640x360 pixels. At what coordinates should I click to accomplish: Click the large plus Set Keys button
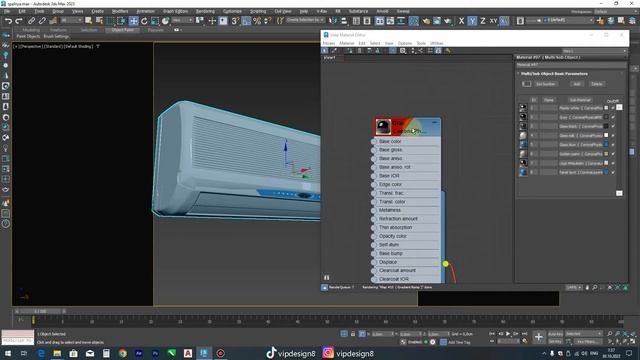point(539,337)
